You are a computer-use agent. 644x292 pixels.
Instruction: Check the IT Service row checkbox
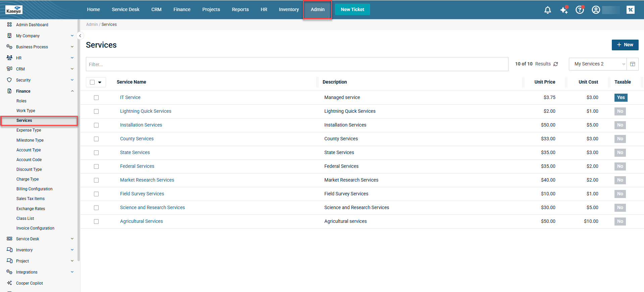[x=96, y=98]
